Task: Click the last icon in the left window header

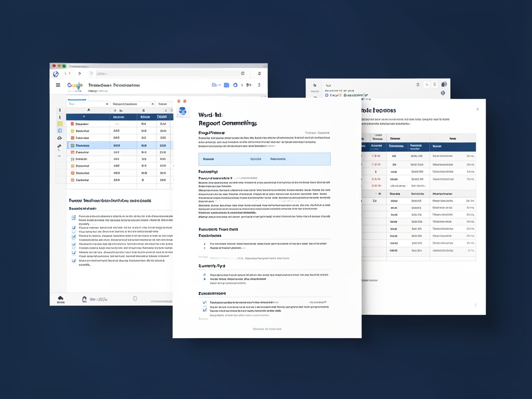Action: [260, 85]
